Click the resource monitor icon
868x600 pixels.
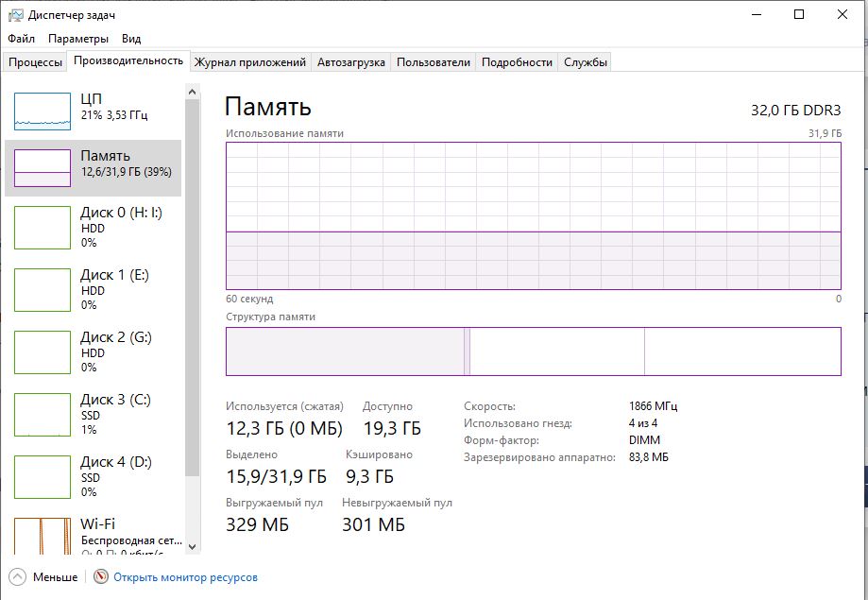pos(101,576)
